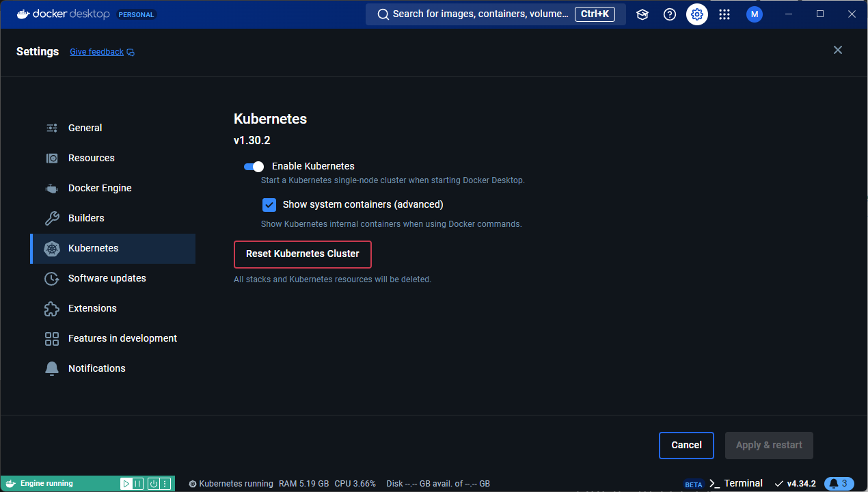
Task: Open the Extensions settings section
Action: point(113,308)
